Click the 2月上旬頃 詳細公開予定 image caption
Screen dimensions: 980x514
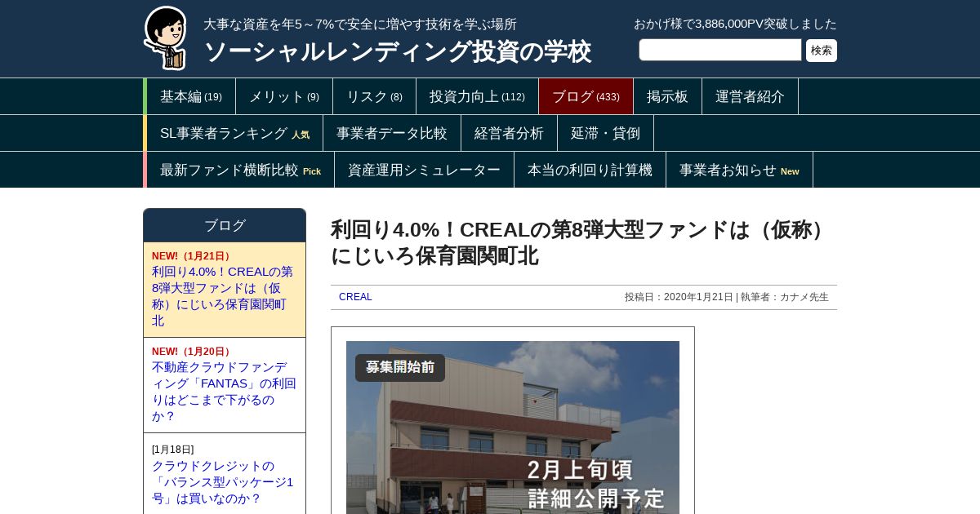(x=596, y=484)
